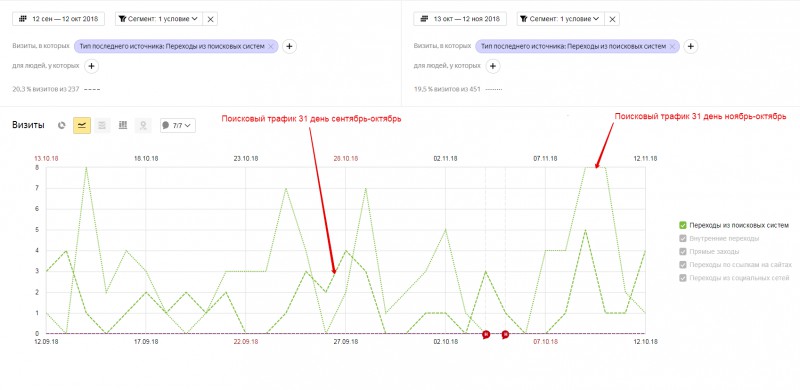Click the 28.10.18 top axis date

point(345,159)
